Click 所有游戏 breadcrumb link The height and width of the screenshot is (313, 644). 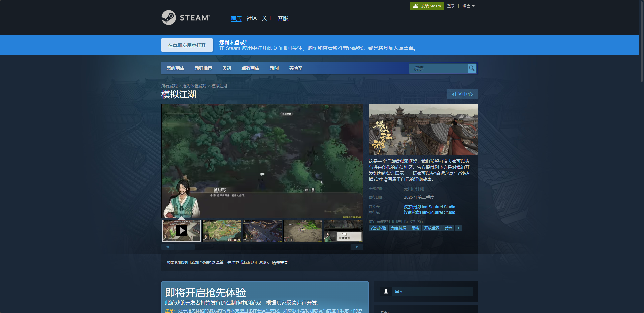169,86
